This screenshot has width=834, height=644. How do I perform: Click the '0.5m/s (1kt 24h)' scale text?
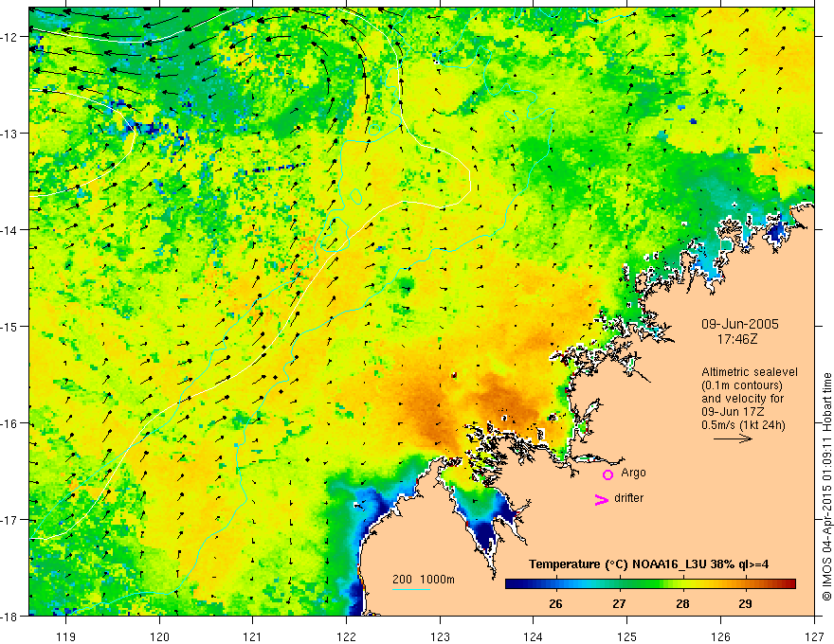point(743,425)
